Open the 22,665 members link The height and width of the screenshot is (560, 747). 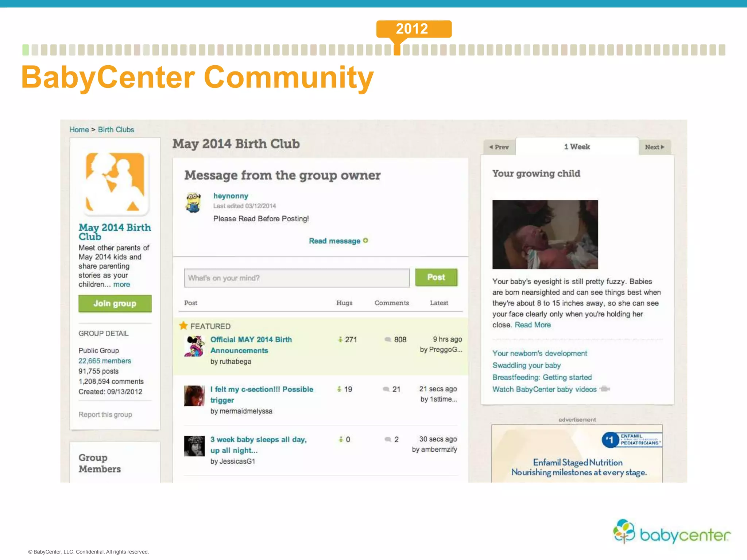pos(105,361)
